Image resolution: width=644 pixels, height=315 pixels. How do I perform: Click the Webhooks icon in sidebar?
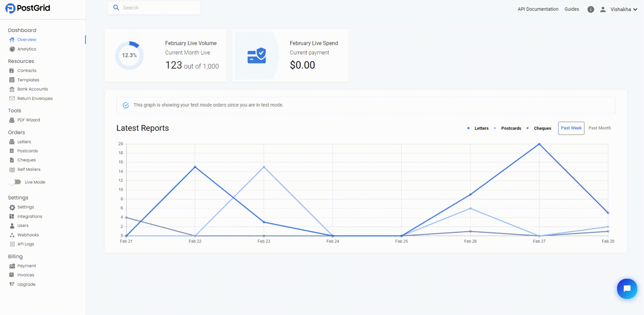coord(12,235)
